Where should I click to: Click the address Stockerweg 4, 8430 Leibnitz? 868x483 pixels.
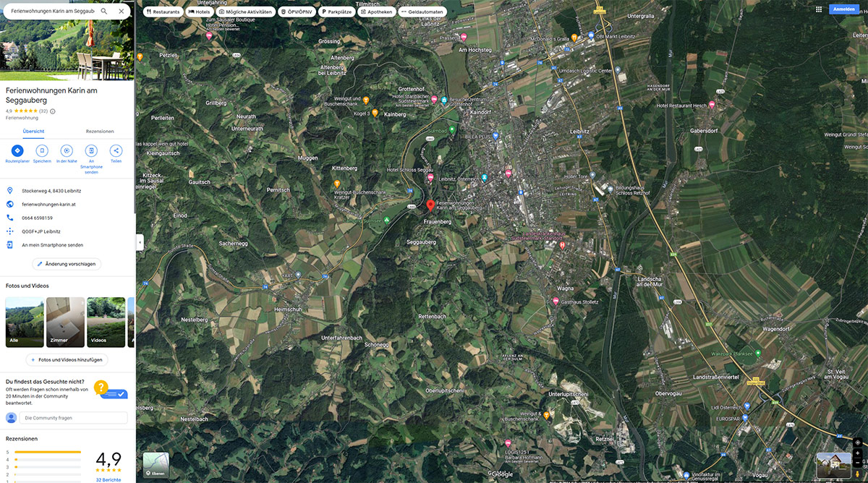[x=51, y=190]
